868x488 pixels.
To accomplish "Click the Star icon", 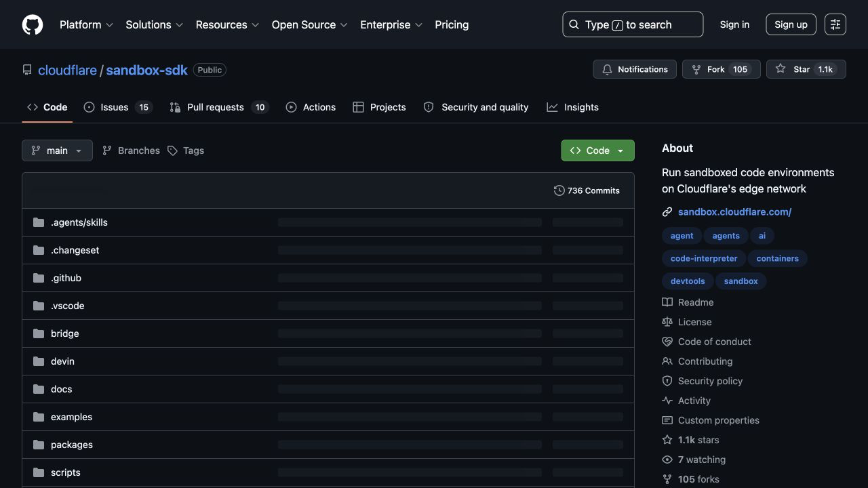I will point(781,69).
